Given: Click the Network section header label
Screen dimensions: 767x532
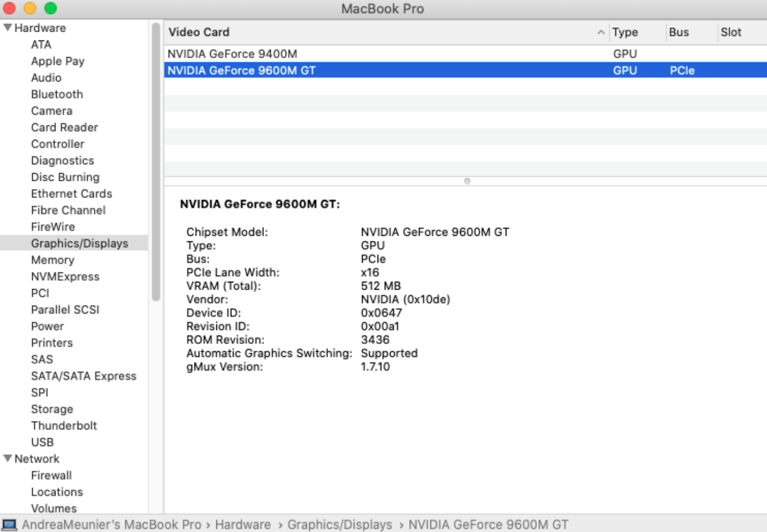Looking at the screenshot, I should 37,459.
